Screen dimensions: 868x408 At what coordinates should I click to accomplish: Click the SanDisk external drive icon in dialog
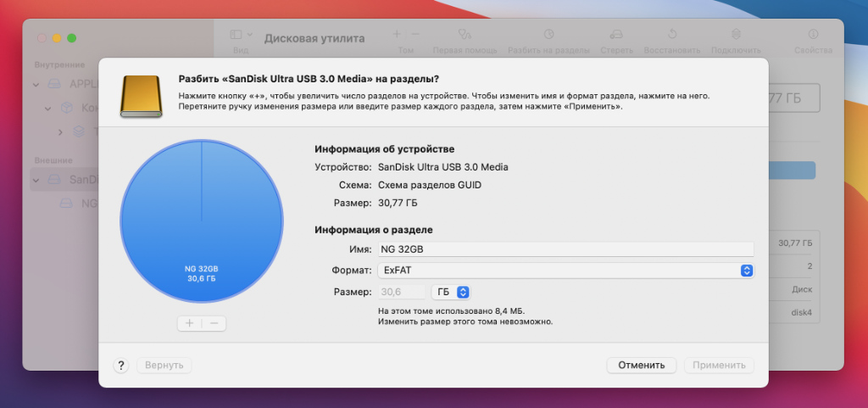click(142, 97)
